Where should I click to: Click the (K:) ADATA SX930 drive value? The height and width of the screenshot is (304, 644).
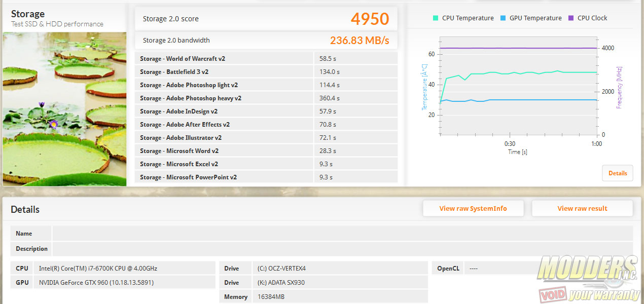point(281,283)
